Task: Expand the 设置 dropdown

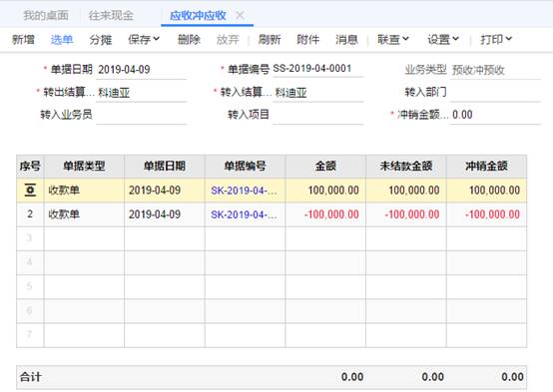Action: [443, 39]
